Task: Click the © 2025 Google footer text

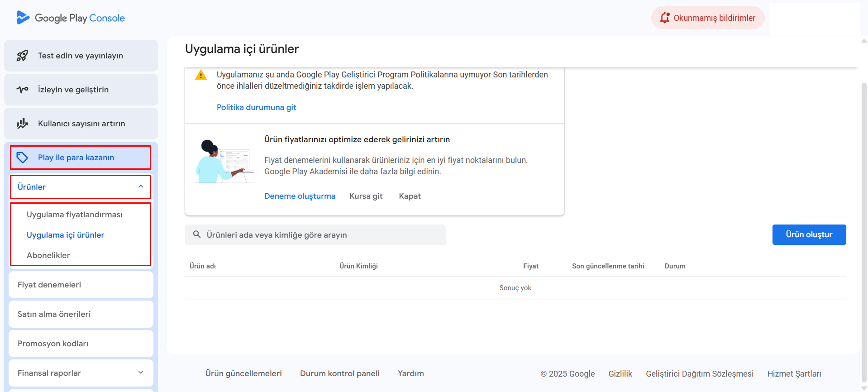Action: tap(568, 374)
